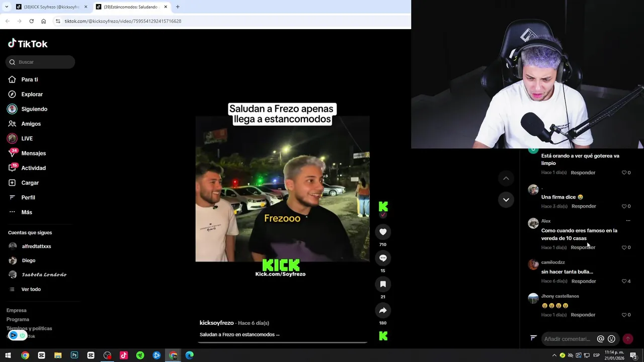The width and height of the screenshot is (644, 362).
Task: Open the Kick creator avatar above like button
Action: tap(383, 207)
